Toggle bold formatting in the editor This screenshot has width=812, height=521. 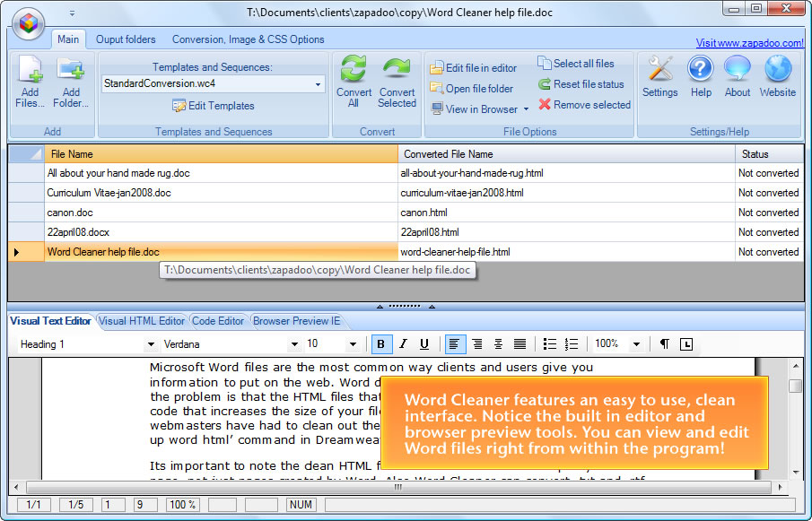coord(381,344)
